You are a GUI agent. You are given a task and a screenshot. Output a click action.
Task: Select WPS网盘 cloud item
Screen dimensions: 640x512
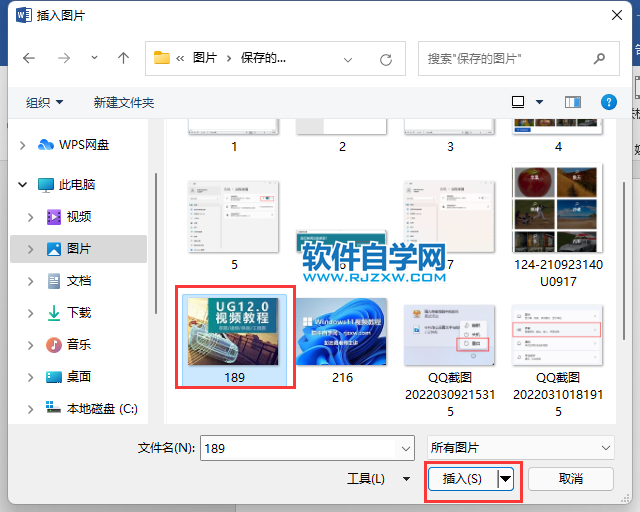pyautogui.click(x=73, y=145)
